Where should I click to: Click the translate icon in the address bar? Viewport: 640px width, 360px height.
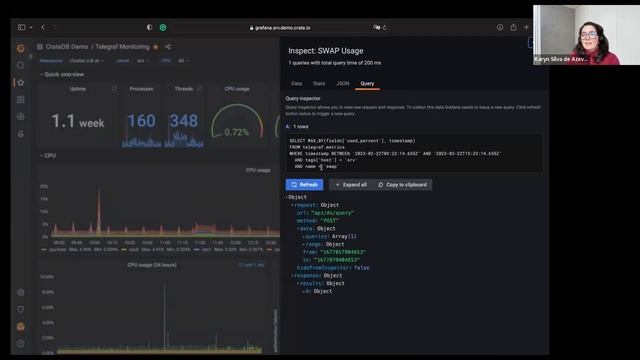[x=376, y=28]
